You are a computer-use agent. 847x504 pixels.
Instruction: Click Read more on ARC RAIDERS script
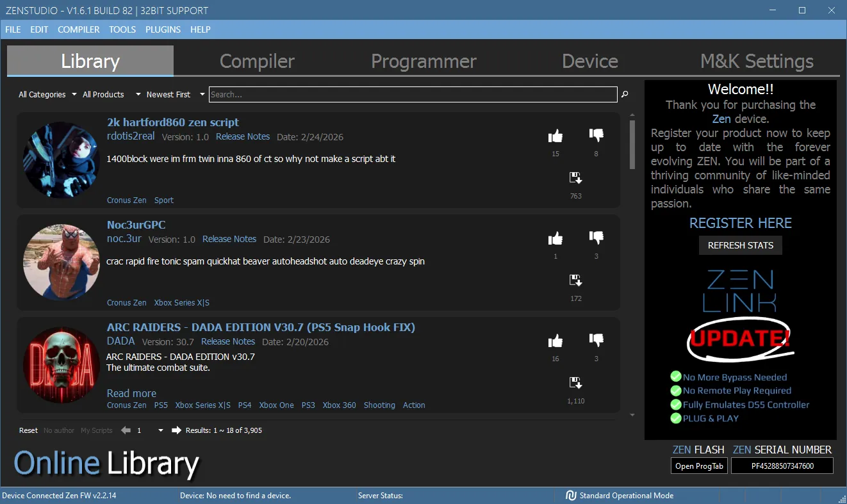[131, 393]
